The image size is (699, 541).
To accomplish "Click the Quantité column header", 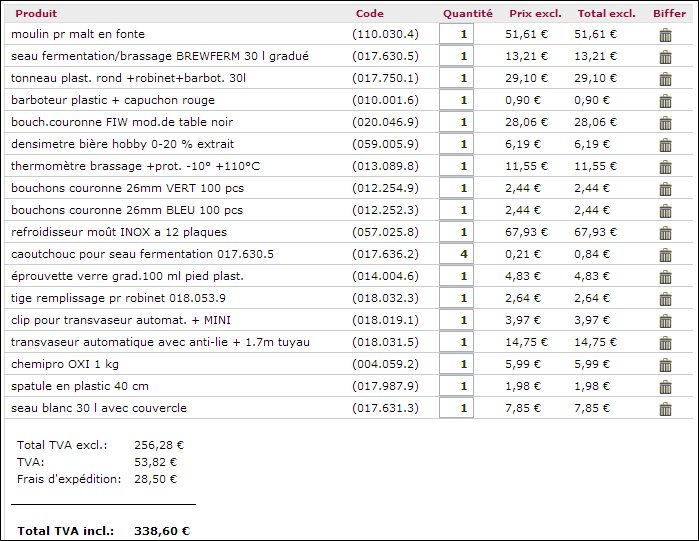I will (x=467, y=14).
